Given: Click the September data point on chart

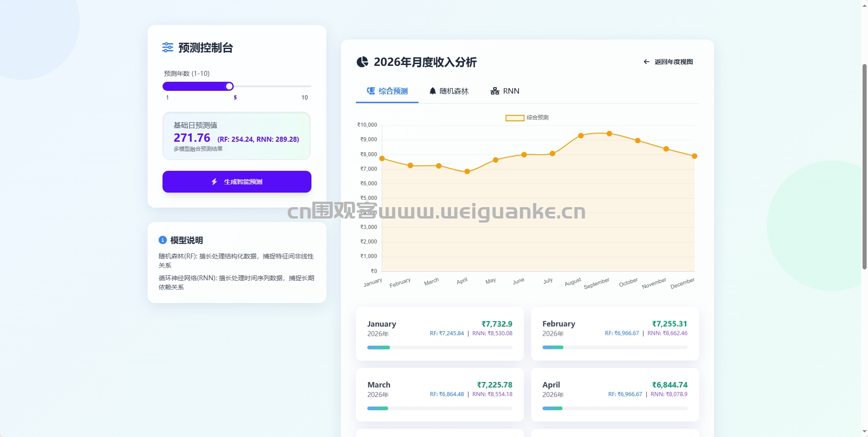Looking at the screenshot, I should point(609,134).
